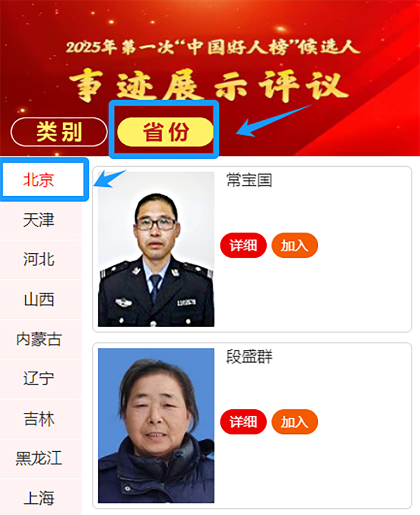Click the name 常宝国
Screen dimensions: 420x515
point(249,180)
